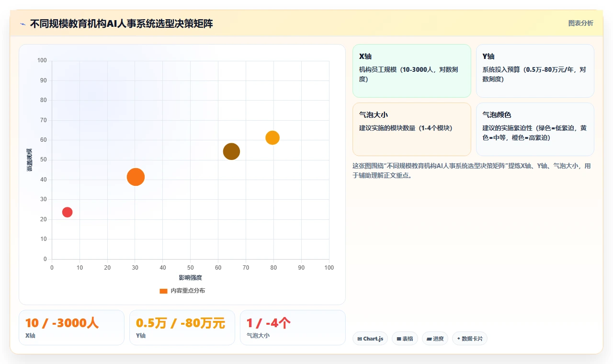Click the 10 / -3000人 stat card
Screen dimensions: 613x364
click(71, 328)
